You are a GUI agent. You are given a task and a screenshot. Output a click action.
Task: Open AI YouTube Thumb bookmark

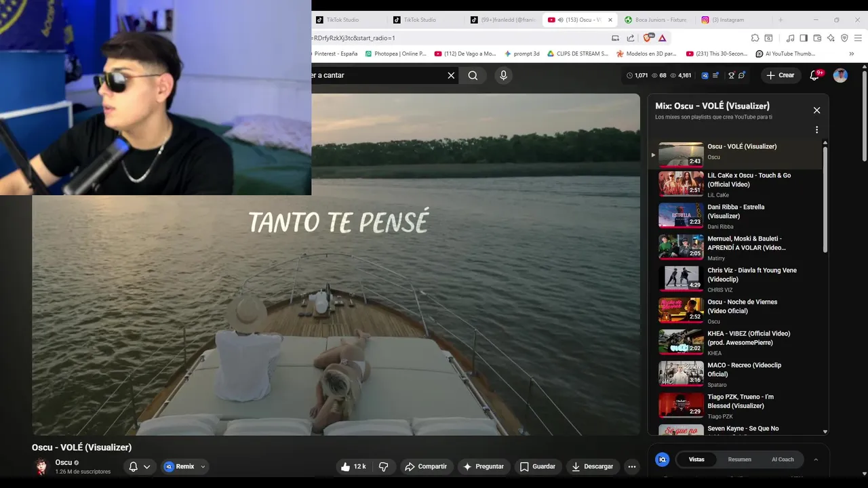[x=786, y=54]
